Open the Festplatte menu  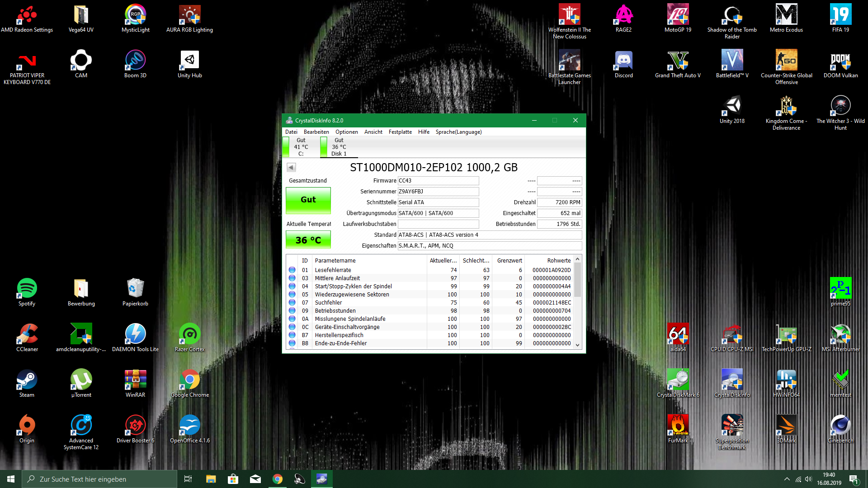[400, 132]
